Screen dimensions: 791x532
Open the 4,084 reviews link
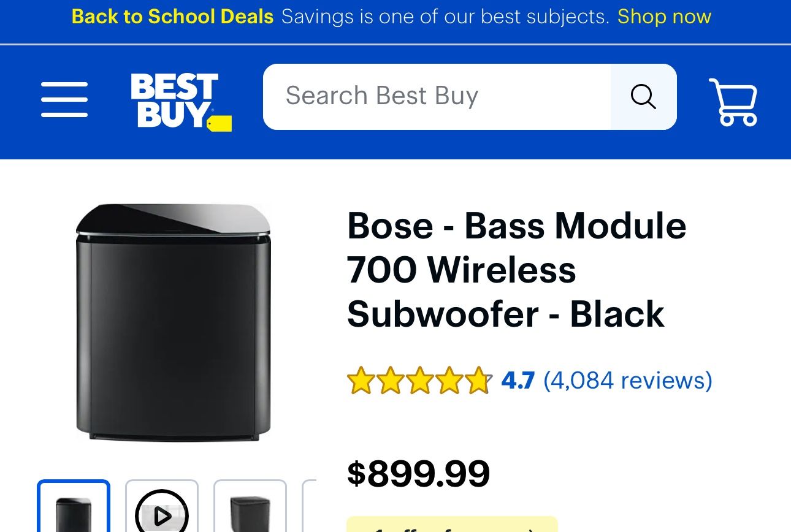pos(628,381)
